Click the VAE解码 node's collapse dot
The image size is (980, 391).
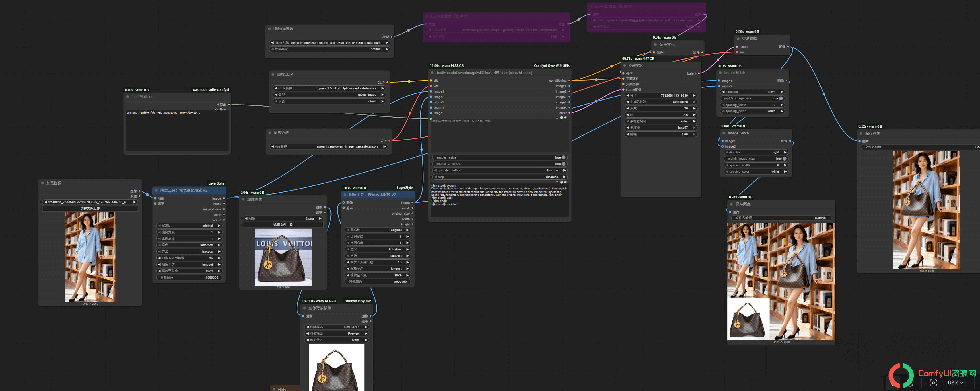(x=738, y=39)
